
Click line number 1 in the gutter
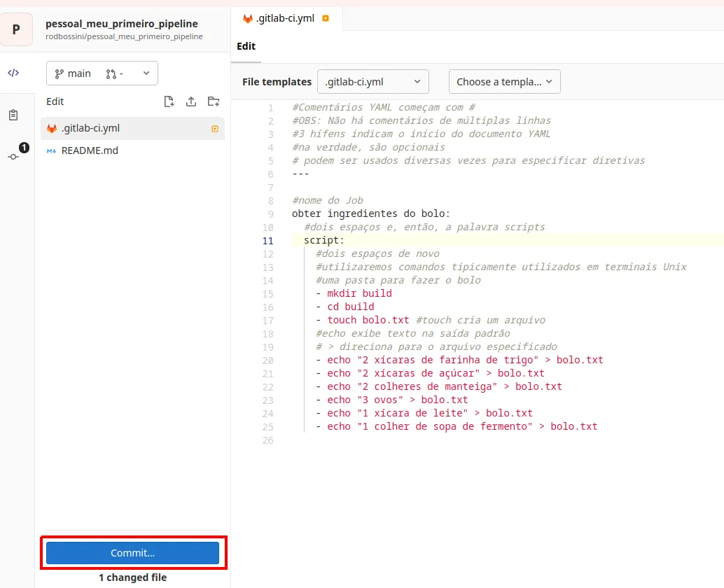(x=271, y=108)
